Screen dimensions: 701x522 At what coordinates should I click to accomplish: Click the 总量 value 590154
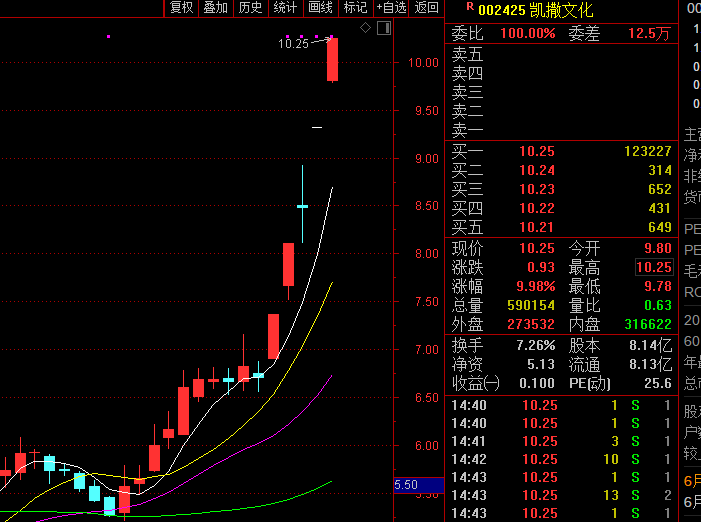click(531, 306)
